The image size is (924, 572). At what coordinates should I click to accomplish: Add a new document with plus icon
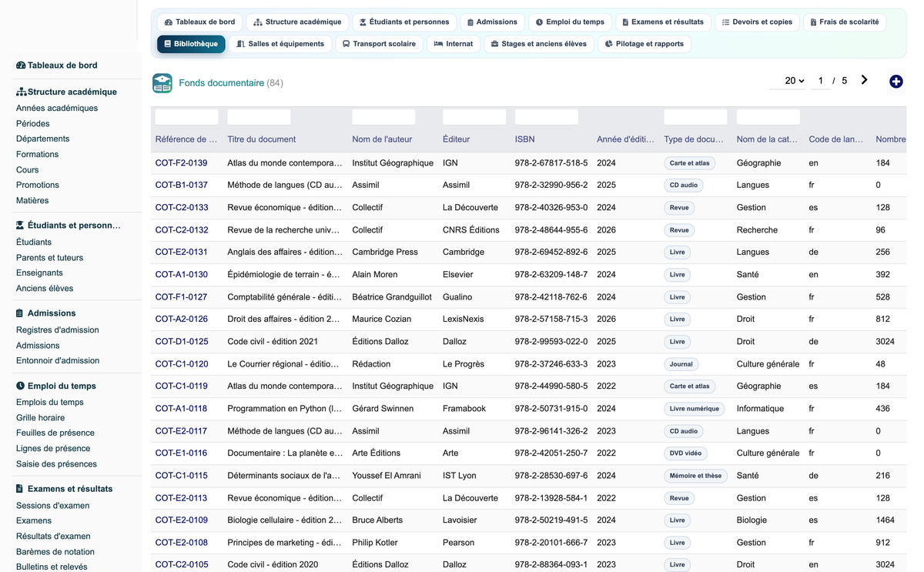coord(896,82)
